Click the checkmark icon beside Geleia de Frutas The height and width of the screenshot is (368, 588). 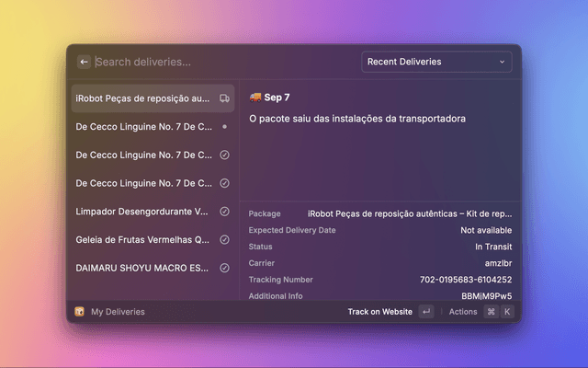[224, 240]
